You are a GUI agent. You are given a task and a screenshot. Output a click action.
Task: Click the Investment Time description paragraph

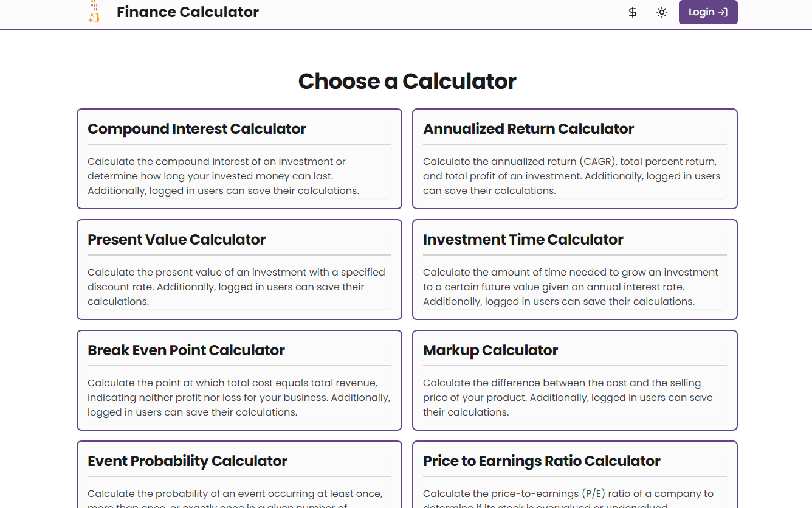click(x=571, y=287)
